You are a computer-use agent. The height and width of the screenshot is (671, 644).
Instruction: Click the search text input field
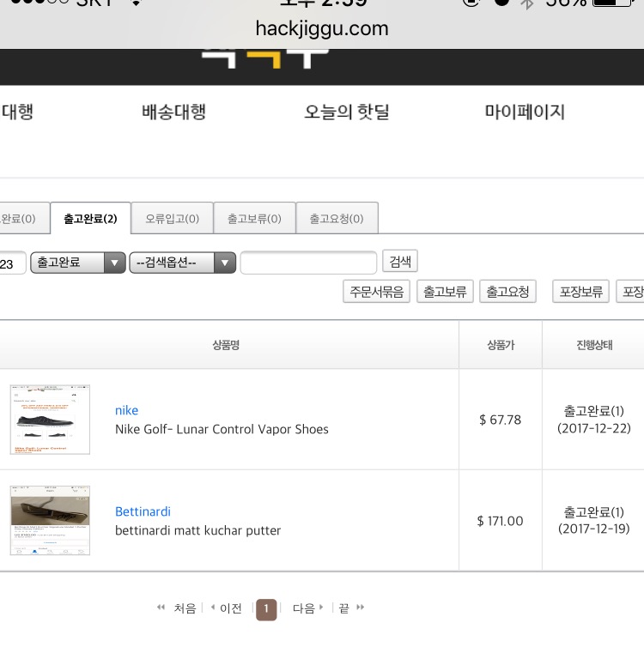tap(308, 263)
